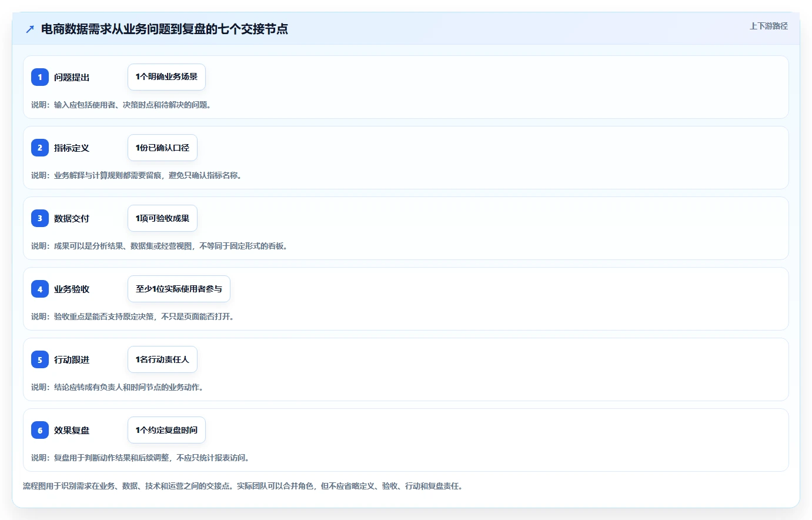This screenshot has width=812, height=520.
Task: Click the note 业务解释与计算规则都需要留痕
Action: coord(136,175)
